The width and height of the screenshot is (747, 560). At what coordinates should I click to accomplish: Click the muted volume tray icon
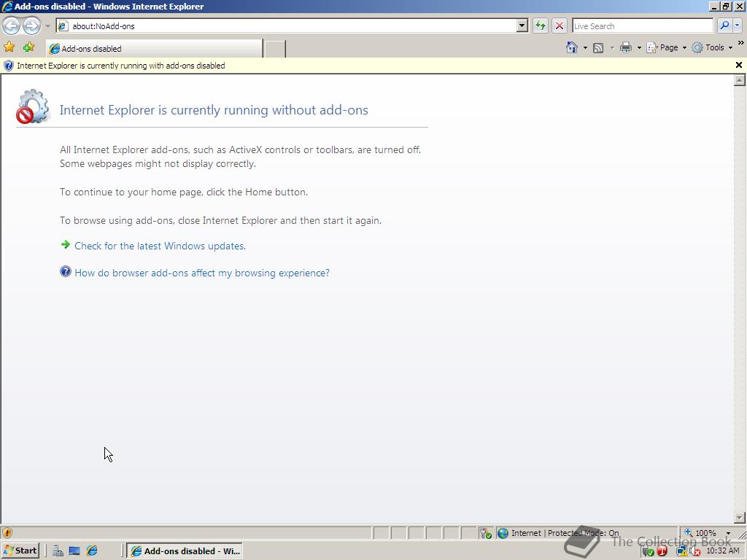coord(695,551)
